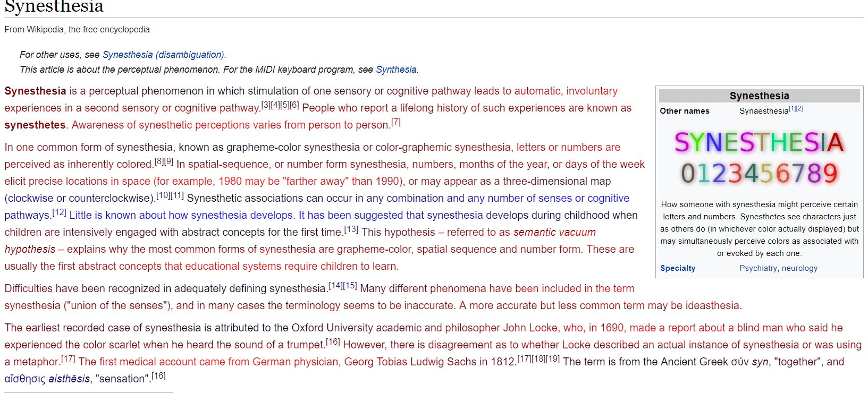
Task: Jump to citation [3] after 'cognitive pathway'
Action: (x=266, y=105)
